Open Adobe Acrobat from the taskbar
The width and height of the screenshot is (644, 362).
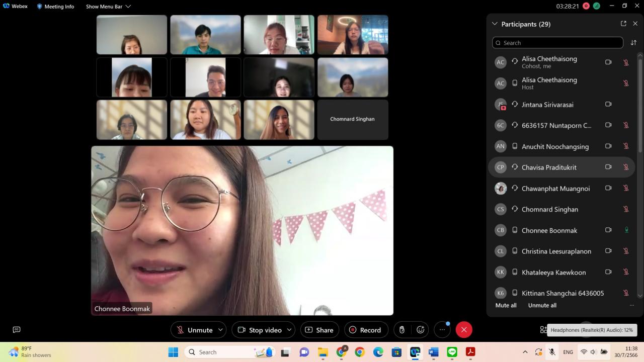coord(470,352)
